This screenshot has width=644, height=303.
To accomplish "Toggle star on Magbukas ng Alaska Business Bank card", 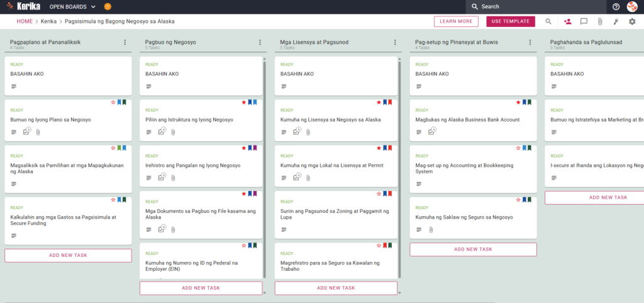I will point(518,102).
